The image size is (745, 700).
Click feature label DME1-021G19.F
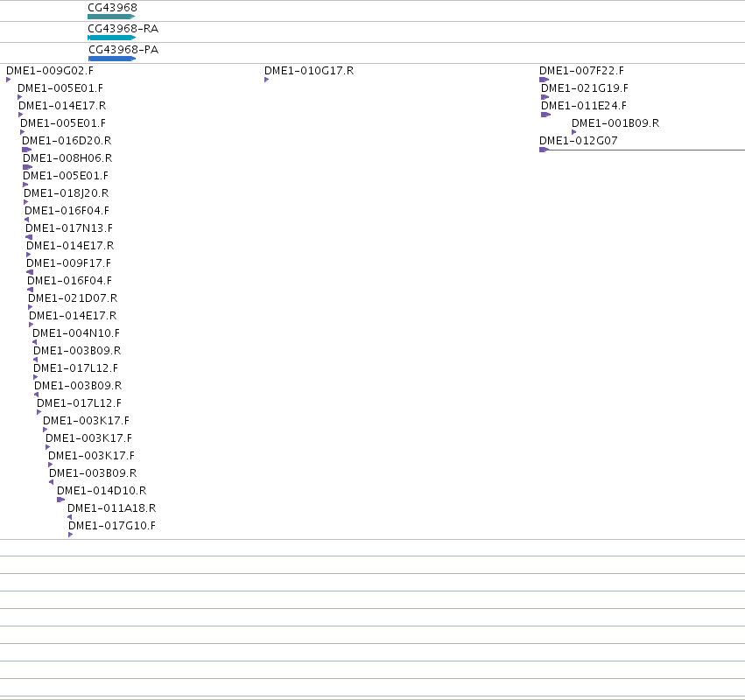[585, 88]
